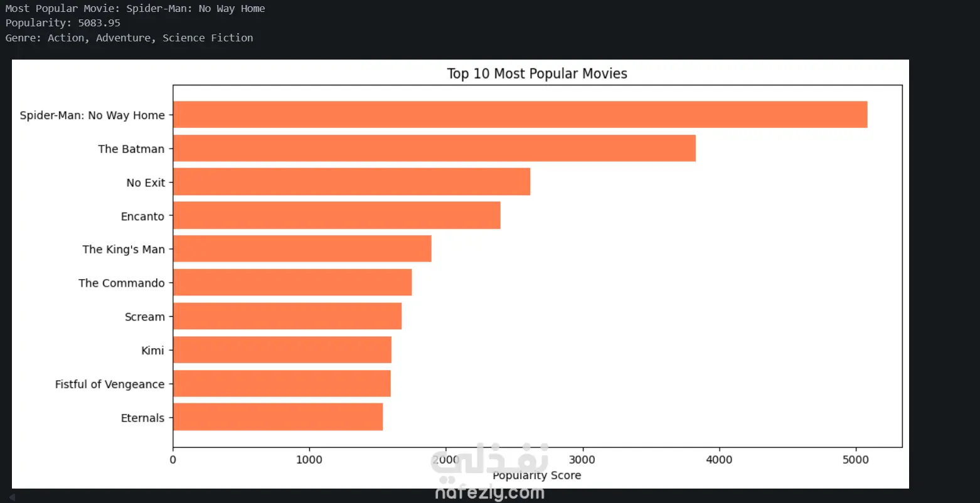The height and width of the screenshot is (503, 980).
Task: Click the "Kimi" axis label
Action: coord(152,351)
